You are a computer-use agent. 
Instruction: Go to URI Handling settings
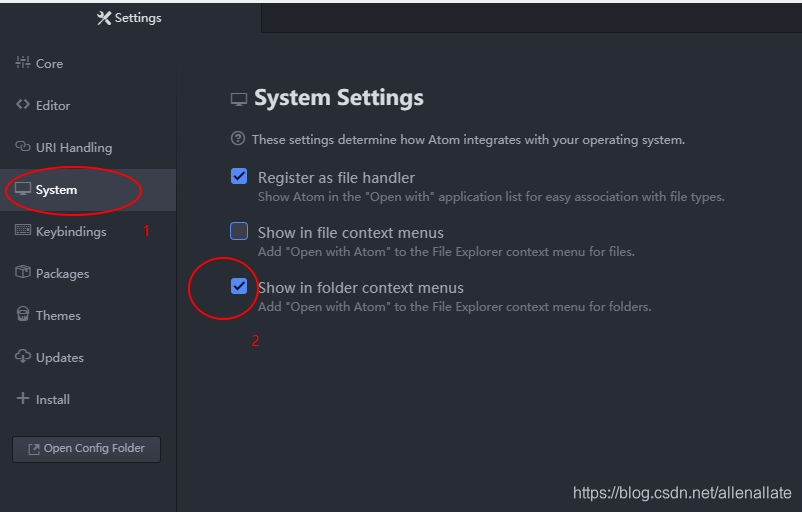(x=88, y=147)
